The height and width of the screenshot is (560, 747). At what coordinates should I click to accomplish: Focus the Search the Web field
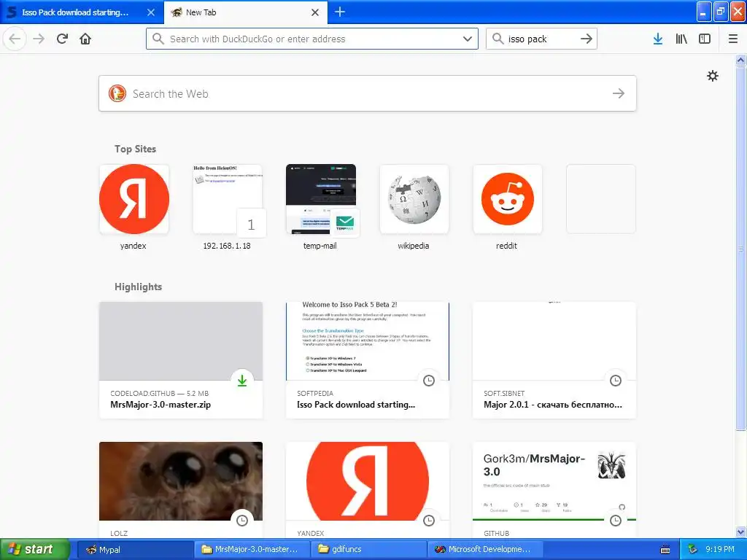click(368, 93)
